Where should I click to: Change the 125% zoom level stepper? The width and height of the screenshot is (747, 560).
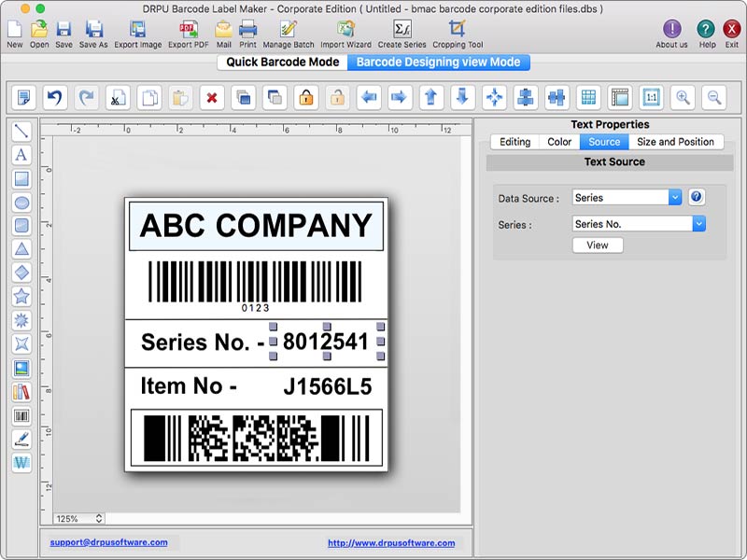click(x=99, y=519)
